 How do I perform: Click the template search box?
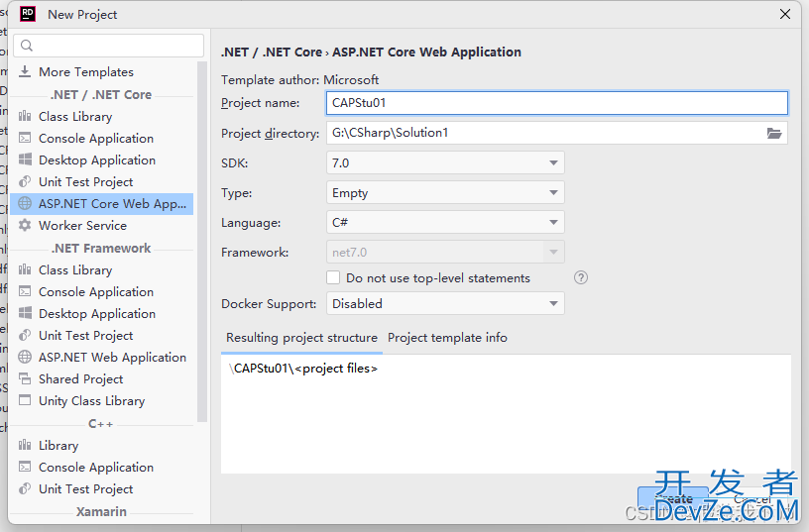tap(109, 46)
